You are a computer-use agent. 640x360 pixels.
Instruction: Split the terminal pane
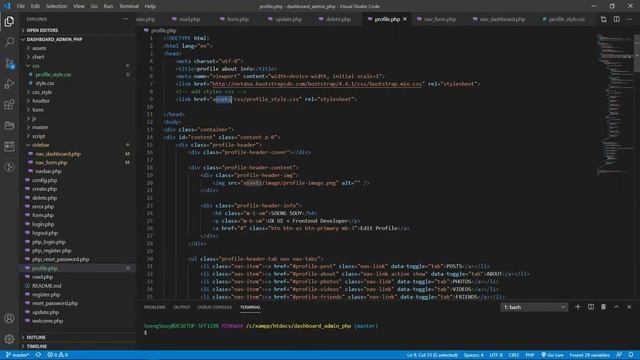coord(591,307)
